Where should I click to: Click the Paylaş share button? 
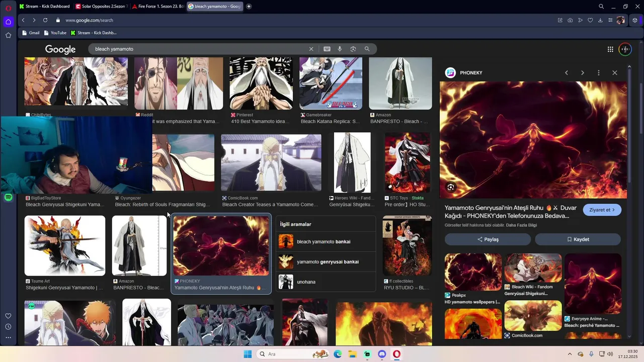coord(488,239)
